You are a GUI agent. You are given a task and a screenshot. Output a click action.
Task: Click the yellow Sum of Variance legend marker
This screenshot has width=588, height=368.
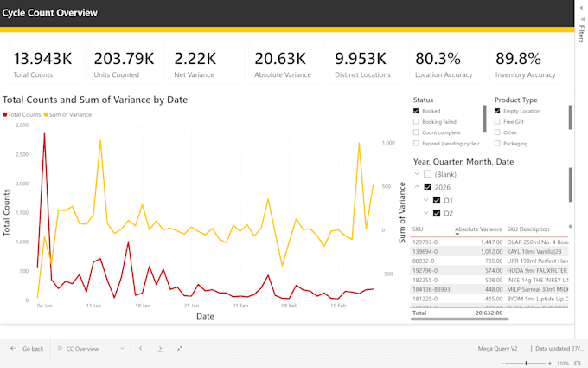[46, 114]
